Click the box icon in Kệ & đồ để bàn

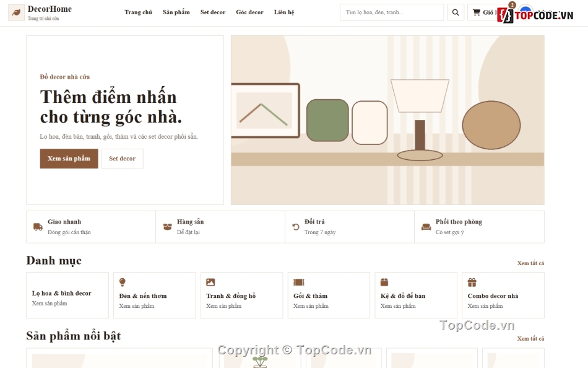(x=384, y=282)
